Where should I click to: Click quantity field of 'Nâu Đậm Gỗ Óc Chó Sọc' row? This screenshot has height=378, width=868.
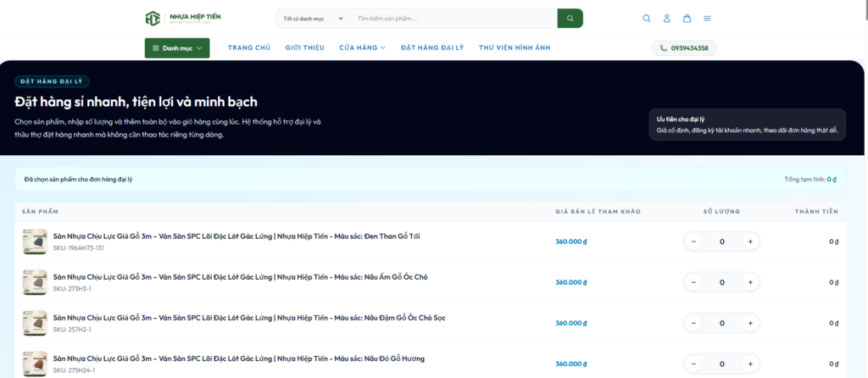722,323
